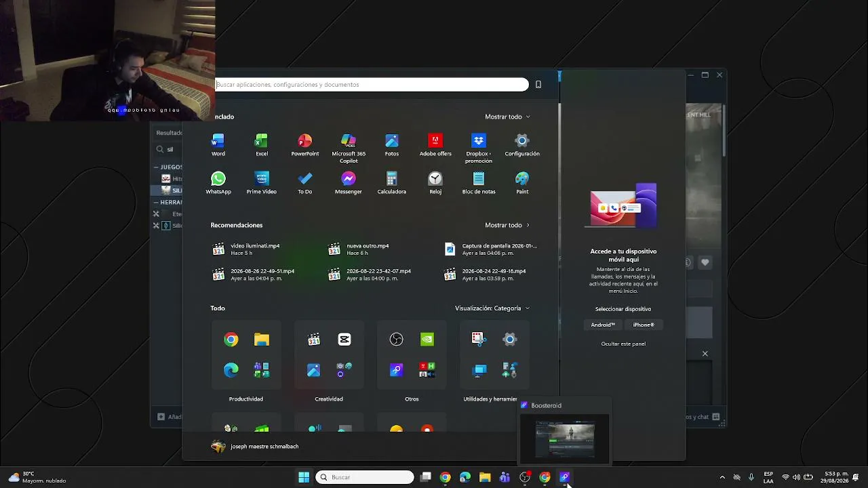
Task: Click the phone panel toggle icon beside search
Action: (x=538, y=85)
